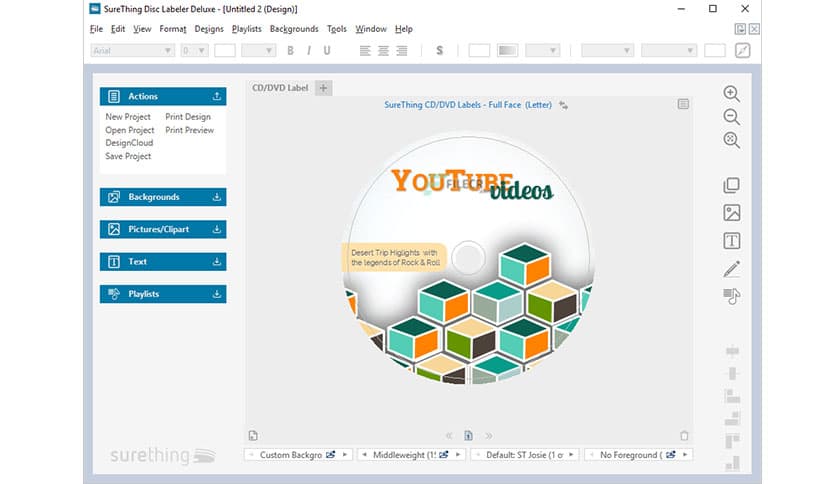Go to next page with double right arrow
The height and width of the screenshot is (484, 836).
tap(488, 435)
